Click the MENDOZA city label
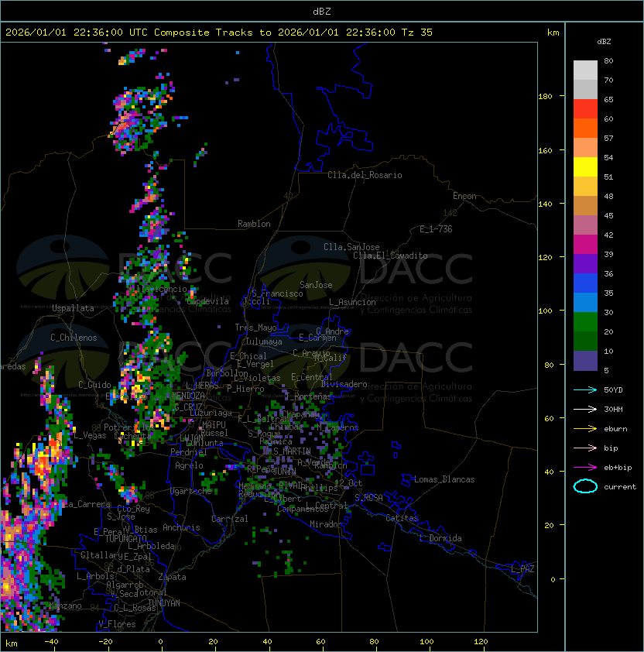The height and width of the screenshot is (652, 644). tap(188, 396)
